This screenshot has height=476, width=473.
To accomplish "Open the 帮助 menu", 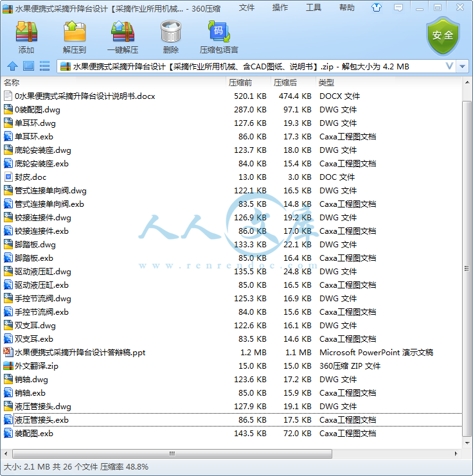I will (x=346, y=8).
